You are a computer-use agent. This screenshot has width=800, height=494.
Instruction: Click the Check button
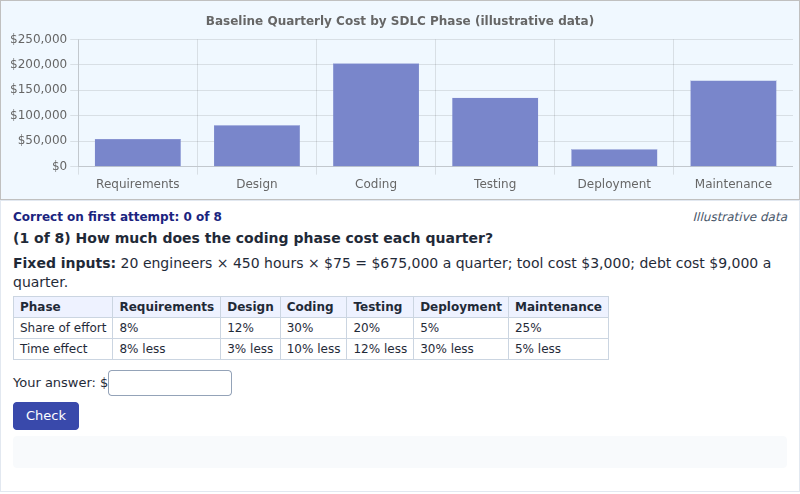[x=46, y=416]
